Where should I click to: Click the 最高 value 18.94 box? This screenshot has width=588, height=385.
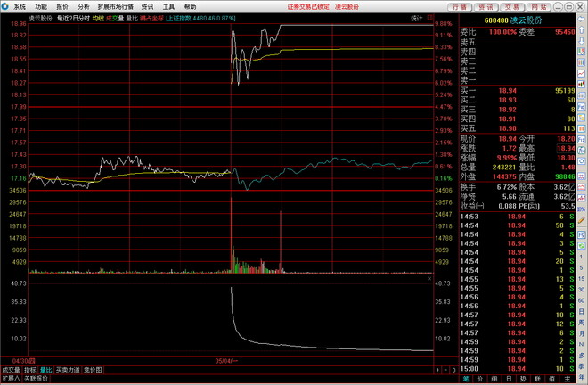pyautogui.click(x=566, y=148)
